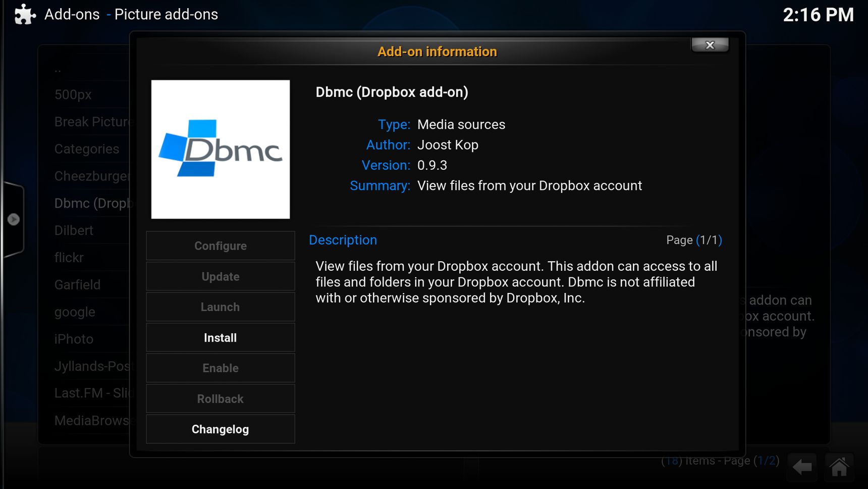Select flickr in the add-on list
The image size is (868, 489).
pos(69,258)
